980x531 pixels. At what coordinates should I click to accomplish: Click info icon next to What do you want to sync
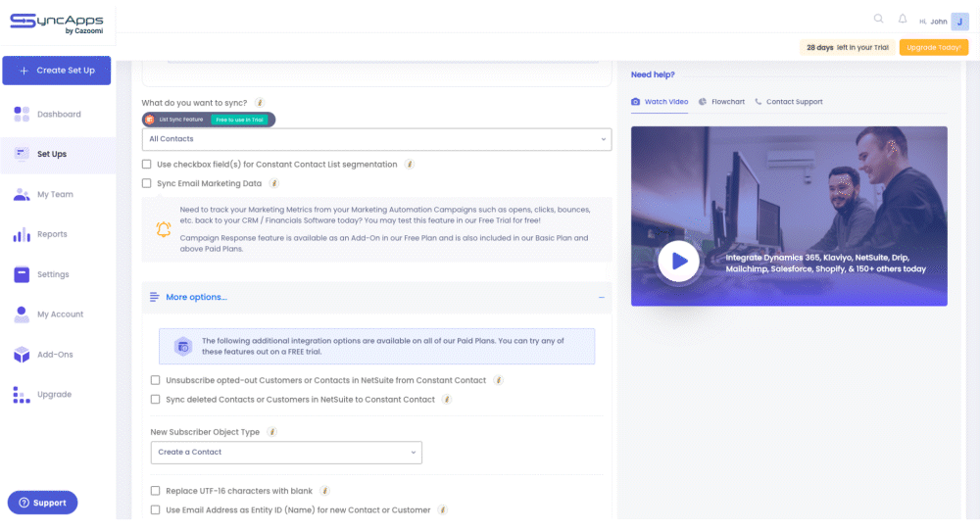[x=260, y=103]
